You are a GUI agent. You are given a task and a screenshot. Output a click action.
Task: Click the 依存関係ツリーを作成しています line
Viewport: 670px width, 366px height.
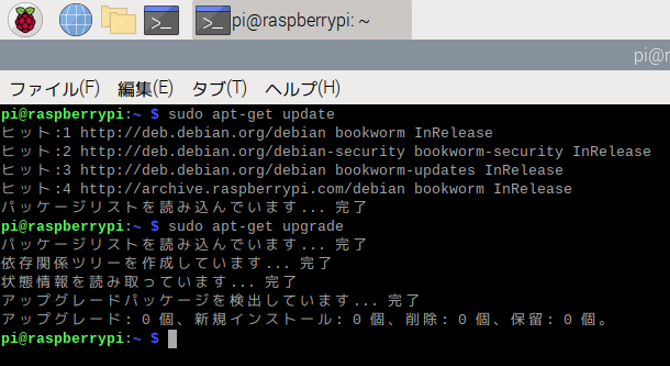coord(167,264)
